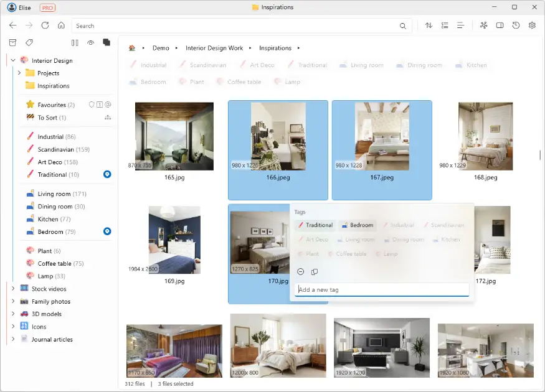Viewport: 545px width, 392px height.
Task: Click the refresh icon in the navigation bar
Action: (x=45, y=26)
